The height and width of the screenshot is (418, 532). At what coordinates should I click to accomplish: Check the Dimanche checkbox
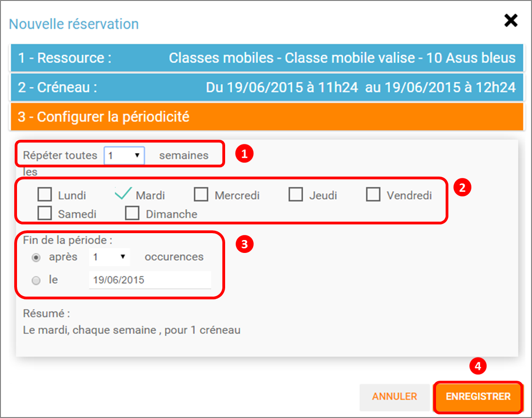tap(132, 213)
